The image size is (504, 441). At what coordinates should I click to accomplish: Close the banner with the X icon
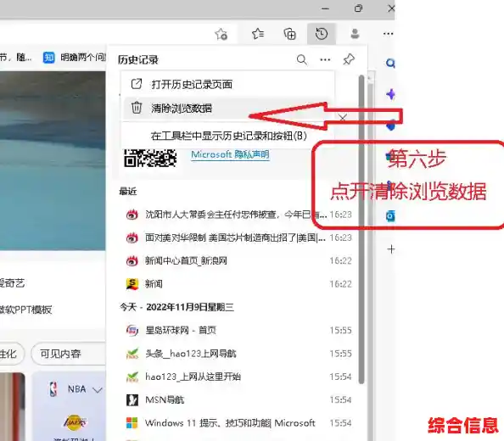click(343, 118)
